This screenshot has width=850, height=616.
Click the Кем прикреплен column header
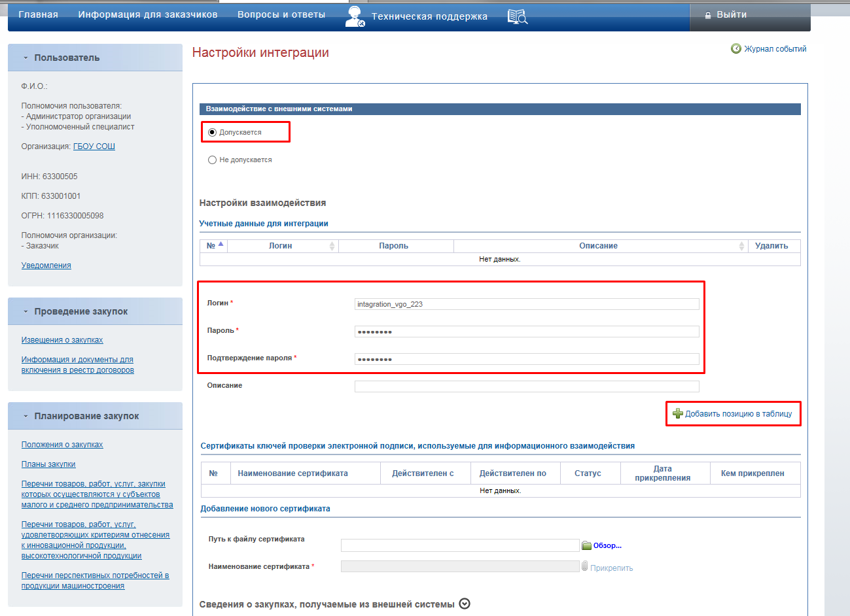754,473
